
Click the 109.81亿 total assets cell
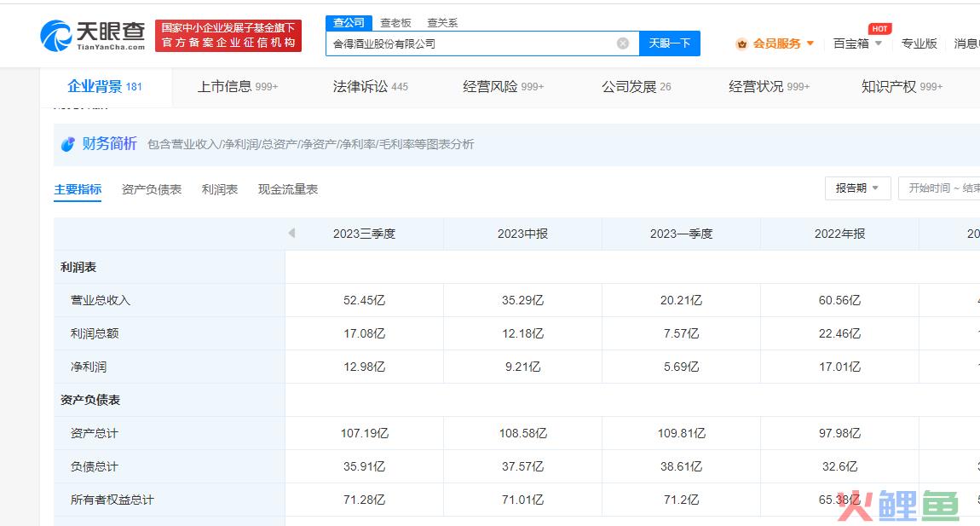coord(681,433)
